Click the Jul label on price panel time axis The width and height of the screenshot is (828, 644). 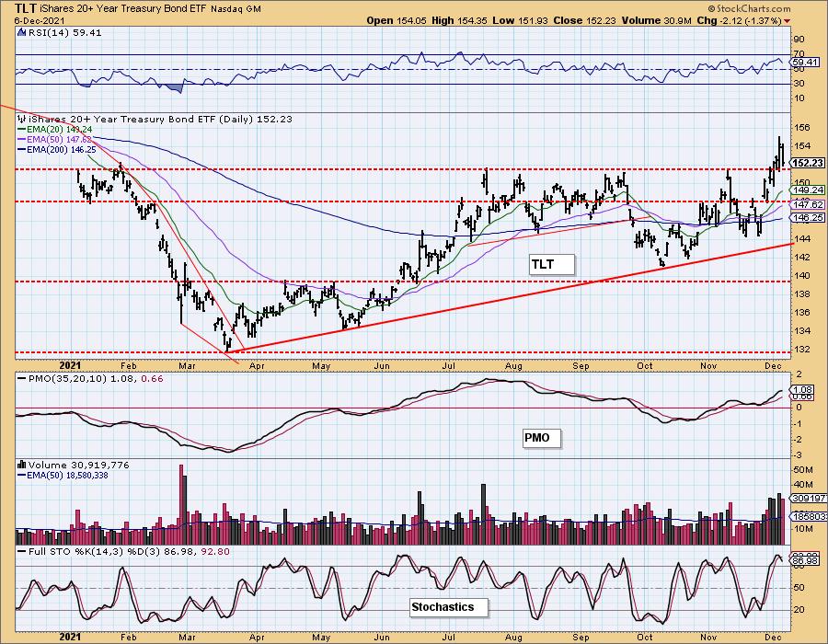tap(449, 366)
